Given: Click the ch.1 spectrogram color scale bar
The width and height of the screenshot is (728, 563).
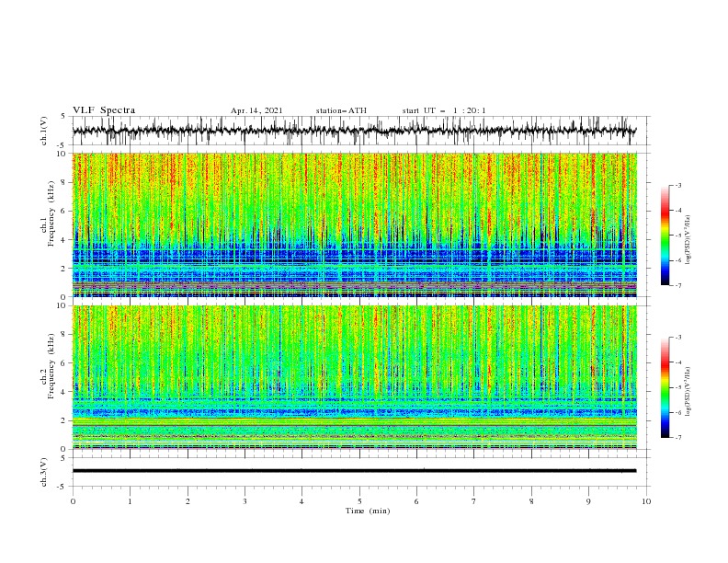Looking at the screenshot, I should pos(665,236).
